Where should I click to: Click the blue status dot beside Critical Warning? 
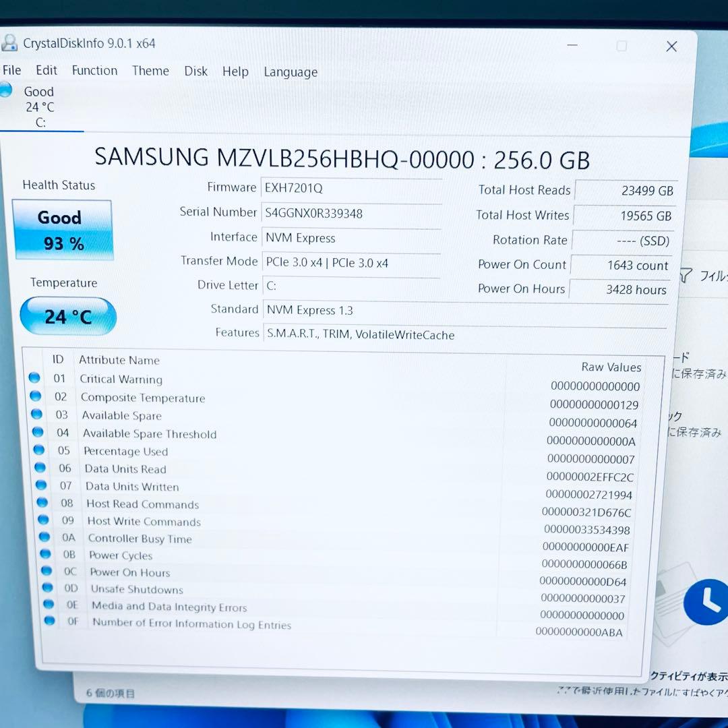click(34, 378)
